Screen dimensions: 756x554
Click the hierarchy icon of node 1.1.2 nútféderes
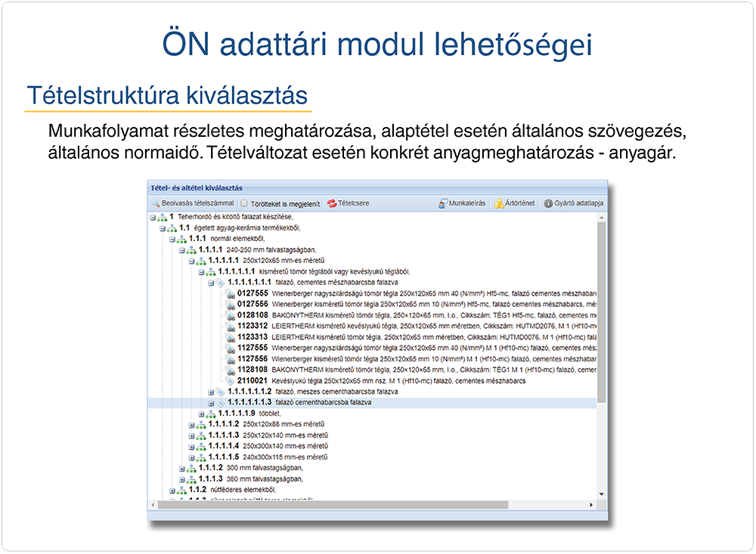click(181, 491)
